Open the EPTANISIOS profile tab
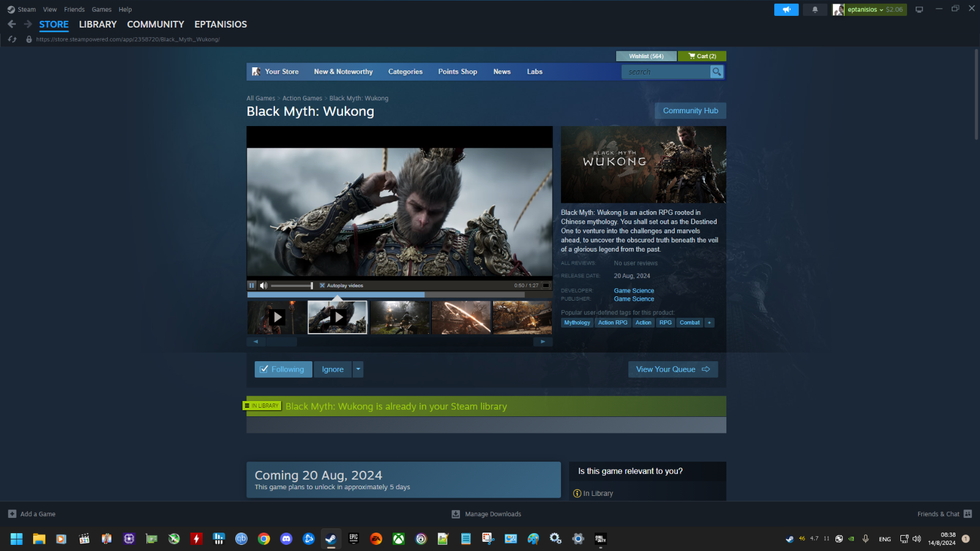 click(x=221, y=24)
